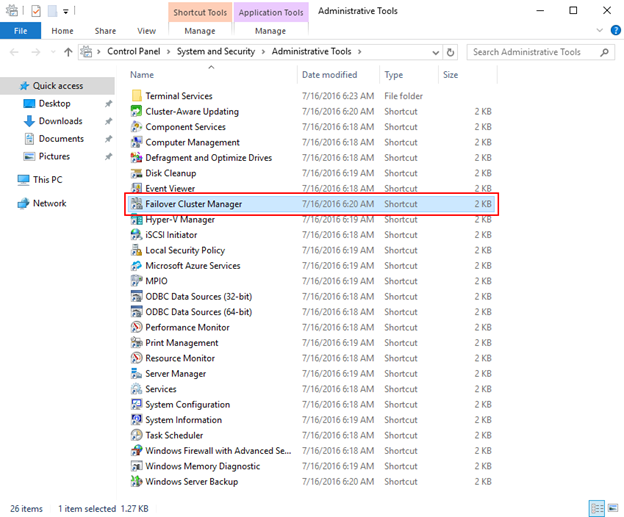This screenshot has width=624, height=517.
Task: Click the Refresh button beside address bar
Action: point(451,52)
